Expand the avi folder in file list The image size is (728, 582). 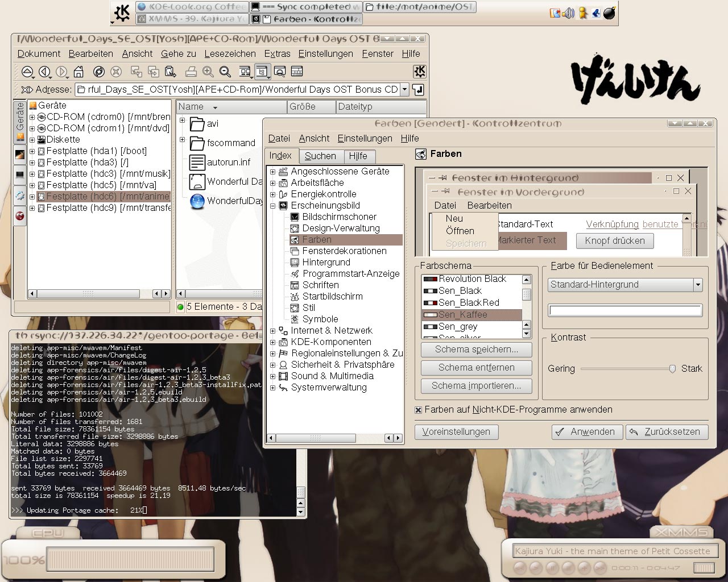click(182, 120)
